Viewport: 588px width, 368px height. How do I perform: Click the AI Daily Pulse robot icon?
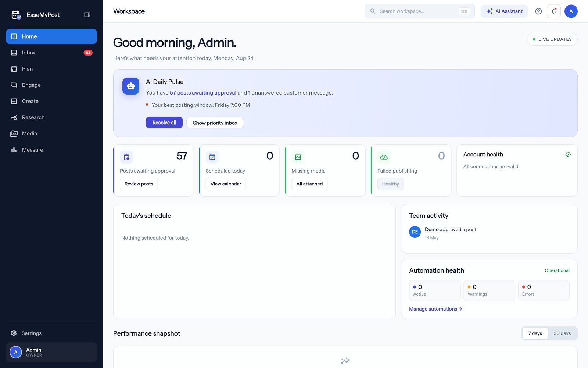point(131,86)
